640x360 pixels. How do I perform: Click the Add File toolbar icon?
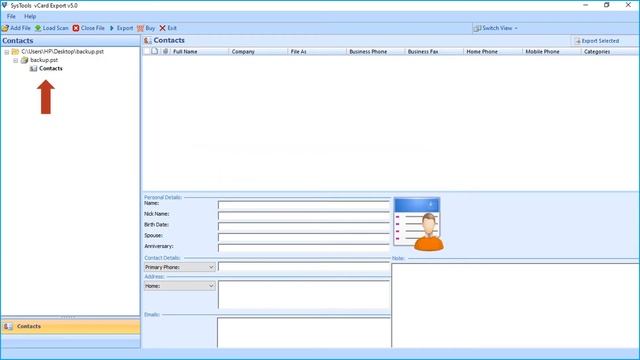click(5, 28)
